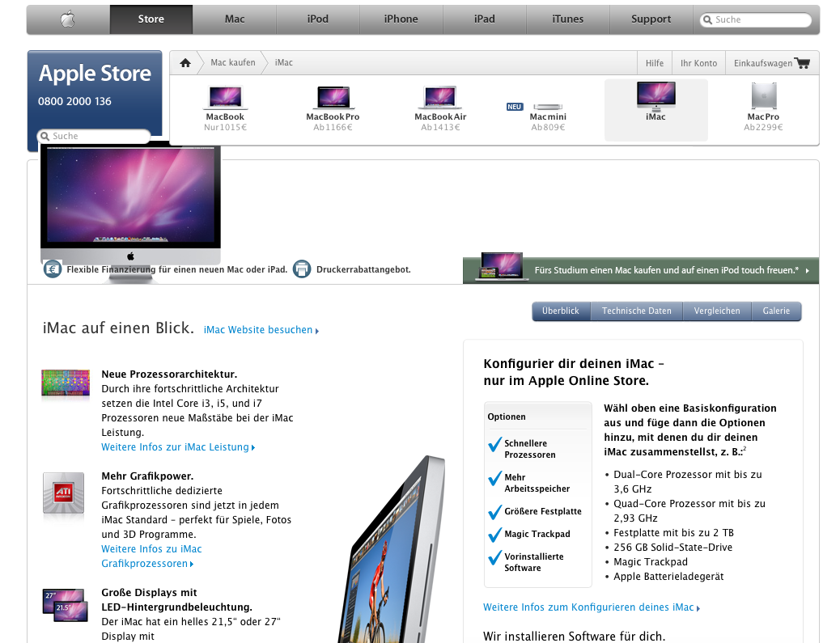Open the iPad tab

click(485, 19)
